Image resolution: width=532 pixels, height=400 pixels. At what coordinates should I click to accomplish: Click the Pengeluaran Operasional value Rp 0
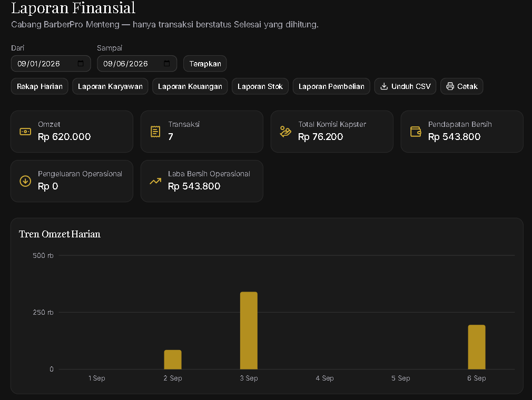(48, 186)
